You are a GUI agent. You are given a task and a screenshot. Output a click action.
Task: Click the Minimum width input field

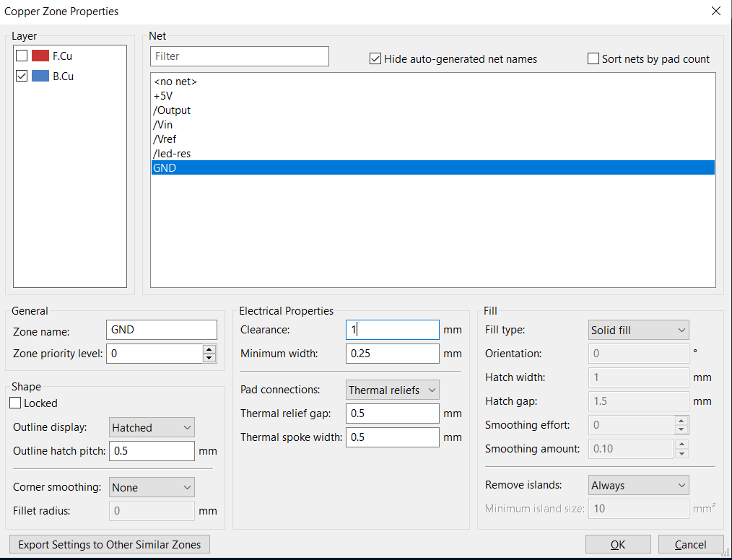pyautogui.click(x=392, y=354)
